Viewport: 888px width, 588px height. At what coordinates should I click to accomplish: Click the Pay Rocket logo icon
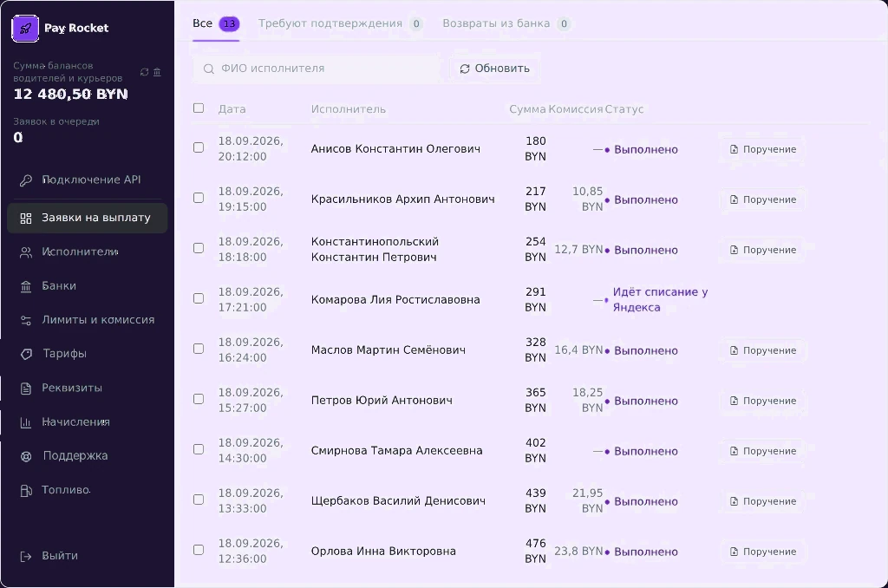tap(25, 29)
